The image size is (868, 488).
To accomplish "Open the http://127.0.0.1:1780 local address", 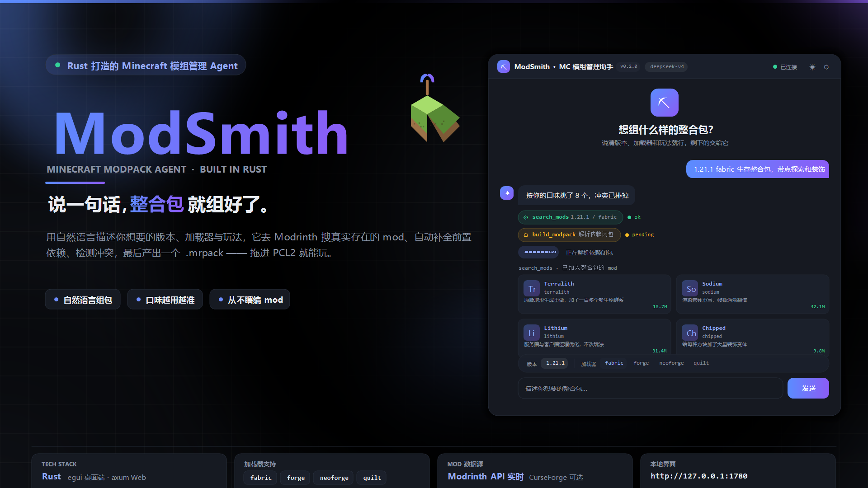I will point(699,476).
